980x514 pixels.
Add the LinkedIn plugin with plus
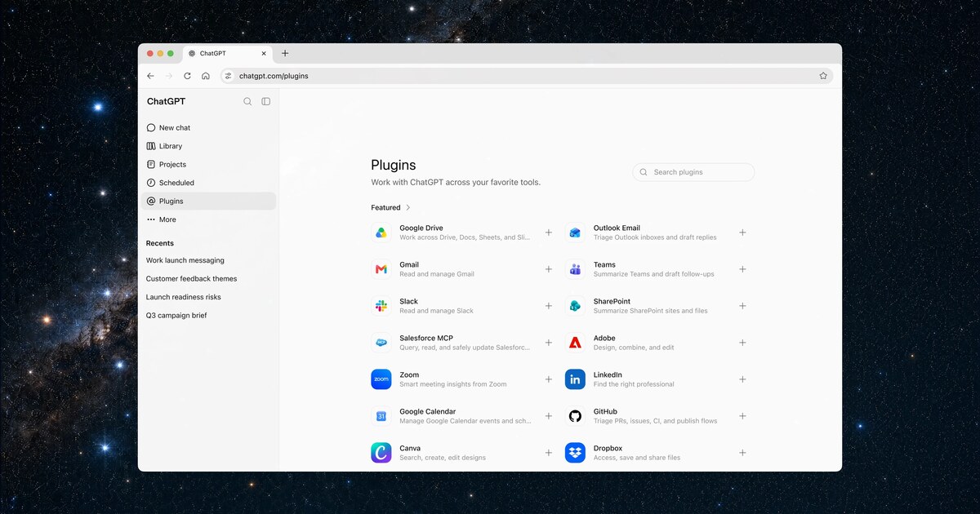click(x=742, y=379)
